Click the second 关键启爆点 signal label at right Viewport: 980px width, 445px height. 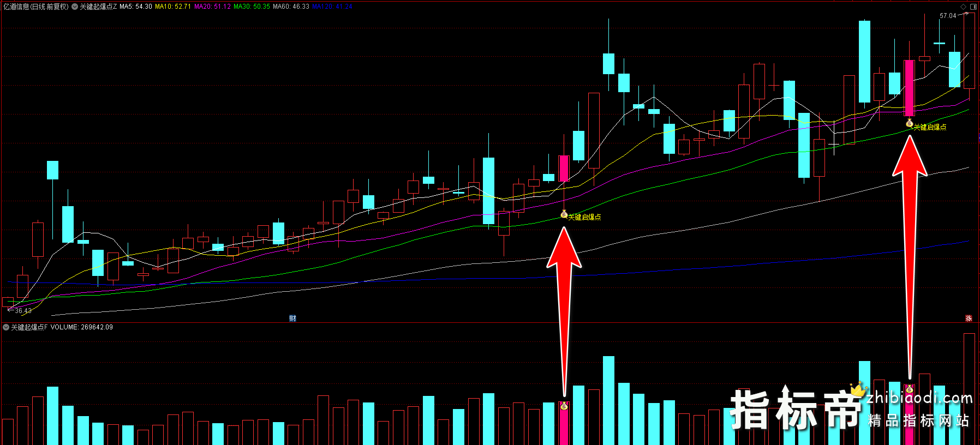click(x=930, y=127)
